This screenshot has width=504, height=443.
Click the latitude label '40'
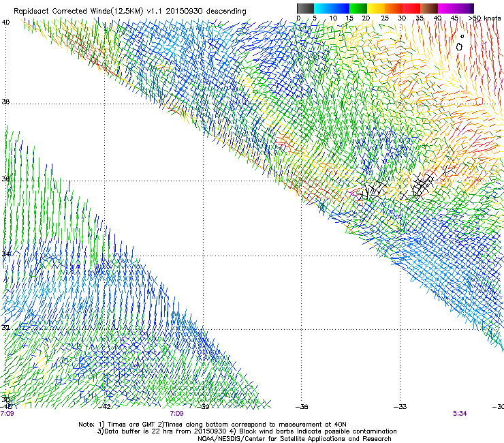pyautogui.click(x=5, y=22)
